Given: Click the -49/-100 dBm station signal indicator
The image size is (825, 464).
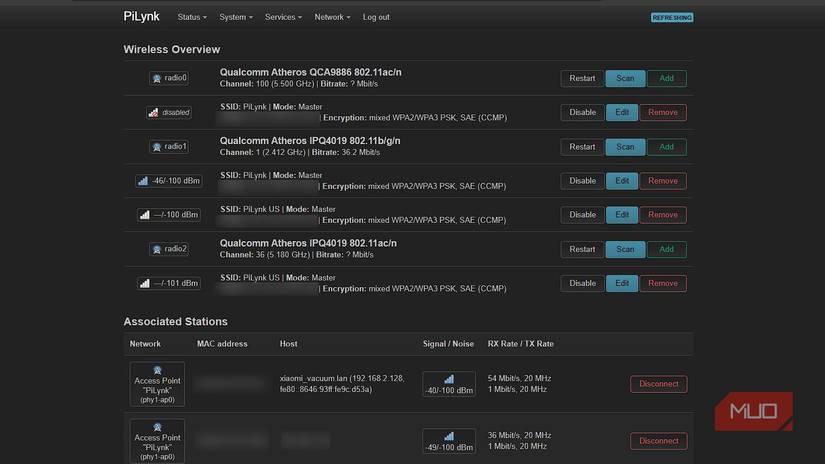Looking at the screenshot, I should click(x=449, y=441).
